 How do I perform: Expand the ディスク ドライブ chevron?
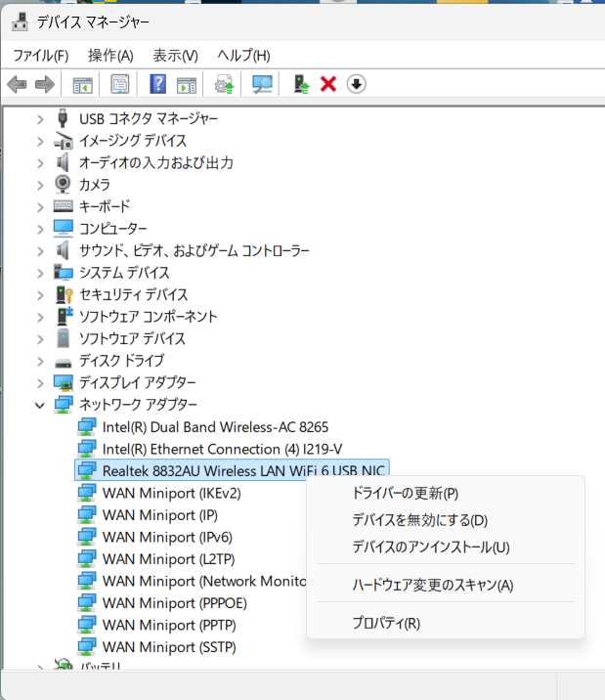click(x=40, y=361)
